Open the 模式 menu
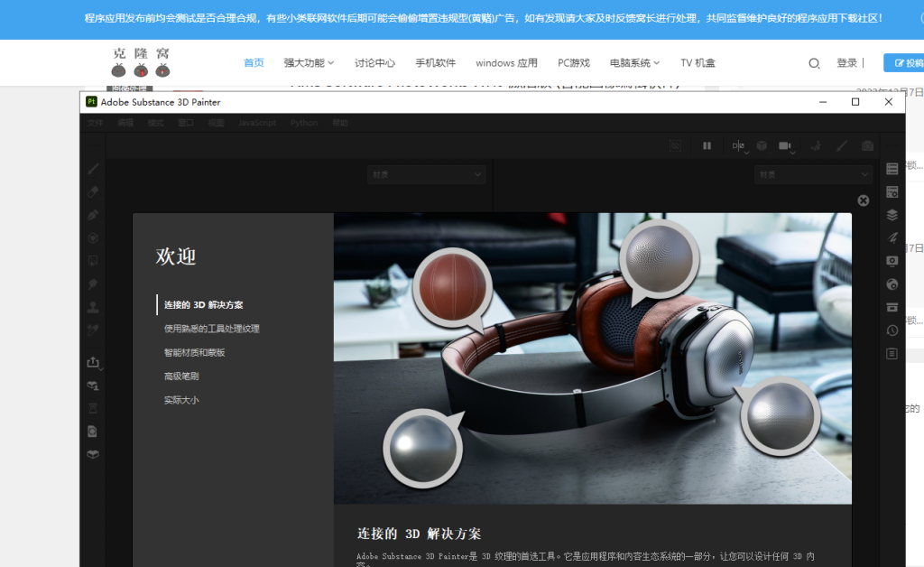The image size is (924, 567). coord(155,123)
